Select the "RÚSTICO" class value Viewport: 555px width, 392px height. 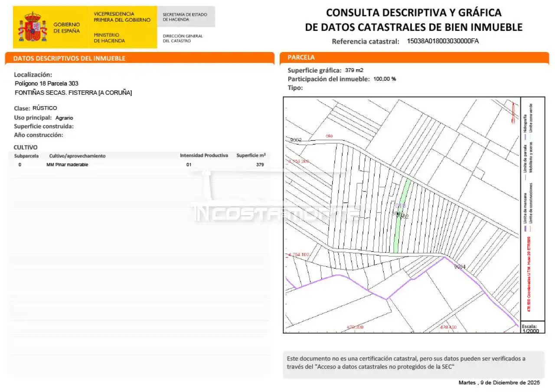pyautogui.click(x=45, y=108)
